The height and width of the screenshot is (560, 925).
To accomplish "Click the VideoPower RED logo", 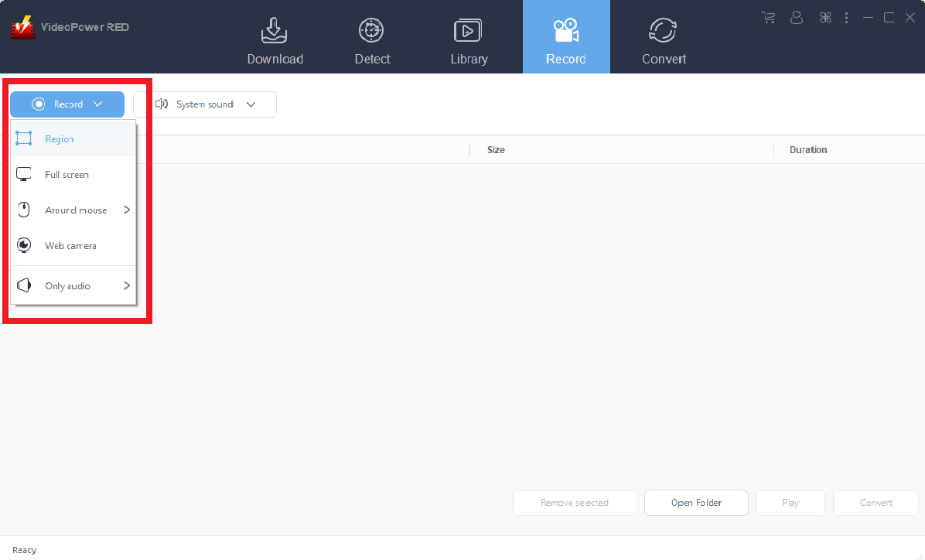I will coord(23,26).
